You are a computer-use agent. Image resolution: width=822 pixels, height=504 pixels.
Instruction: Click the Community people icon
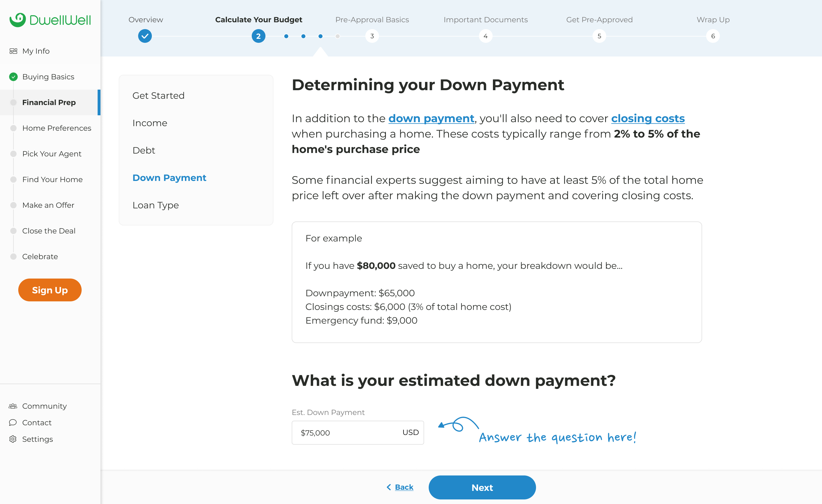point(13,406)
